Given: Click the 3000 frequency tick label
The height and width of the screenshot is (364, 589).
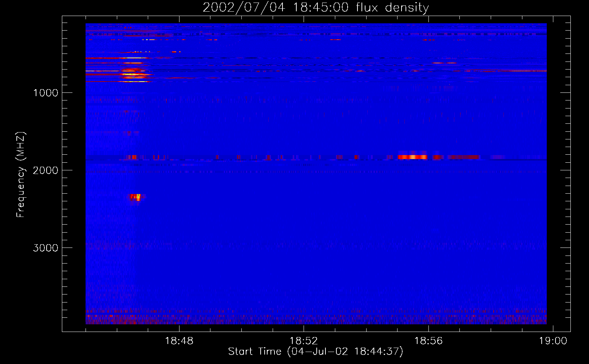Looking at the screenshot, I should click(x=46, y=248).
